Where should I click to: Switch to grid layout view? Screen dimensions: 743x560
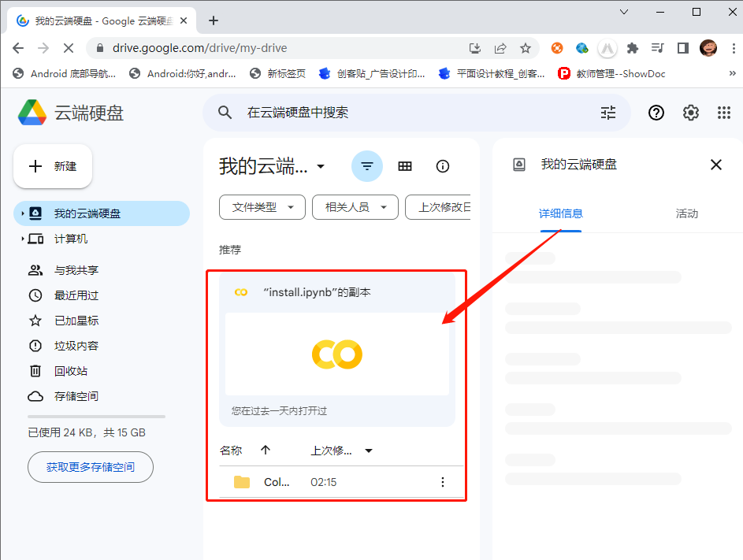[x=405, y=166]
